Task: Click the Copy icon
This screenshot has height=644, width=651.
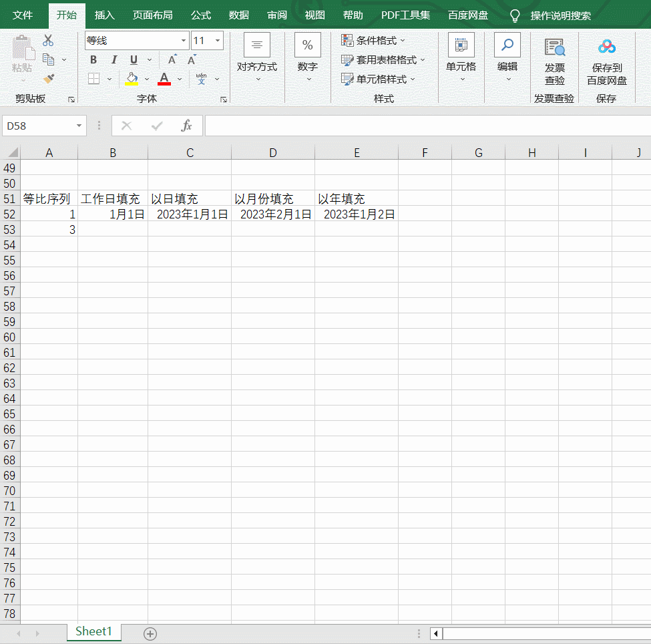Action: (49, 59)
